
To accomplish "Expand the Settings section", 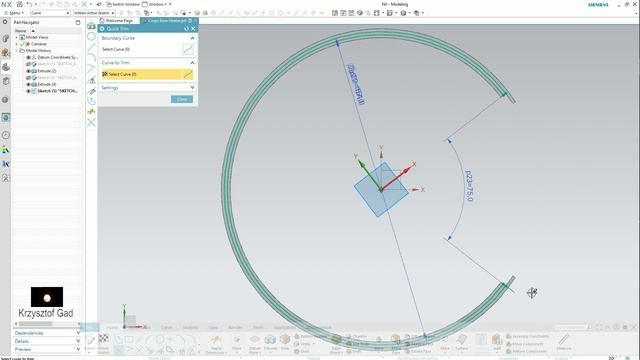I will 192,87.
